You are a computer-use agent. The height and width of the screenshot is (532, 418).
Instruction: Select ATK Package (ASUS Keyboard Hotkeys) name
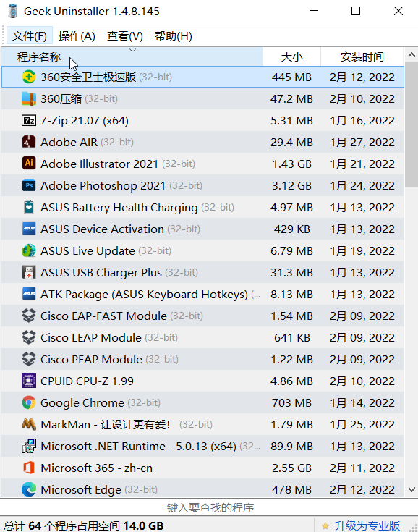pos(144,294)
